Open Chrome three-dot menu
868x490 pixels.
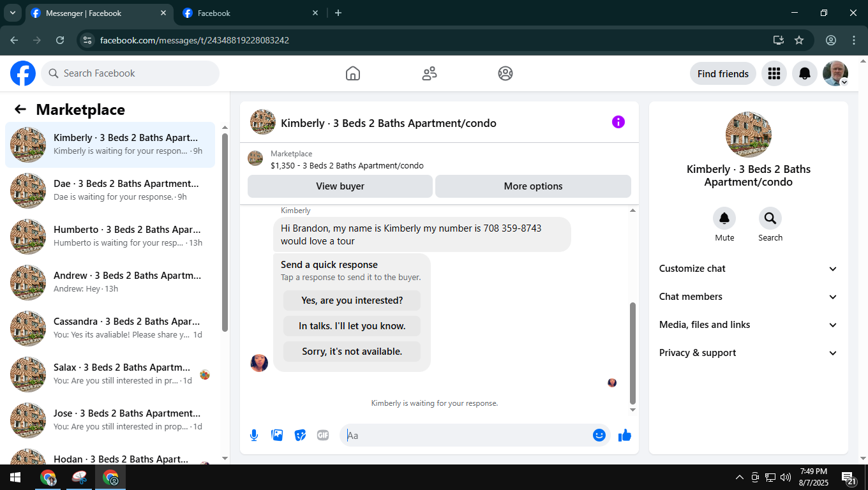coord(854,40)
